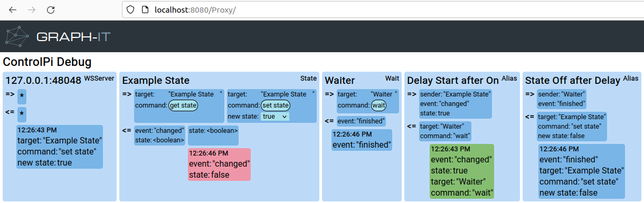Reload the page with the browser refresh icon
Screen dimensions: 644x203
point(51,10)
